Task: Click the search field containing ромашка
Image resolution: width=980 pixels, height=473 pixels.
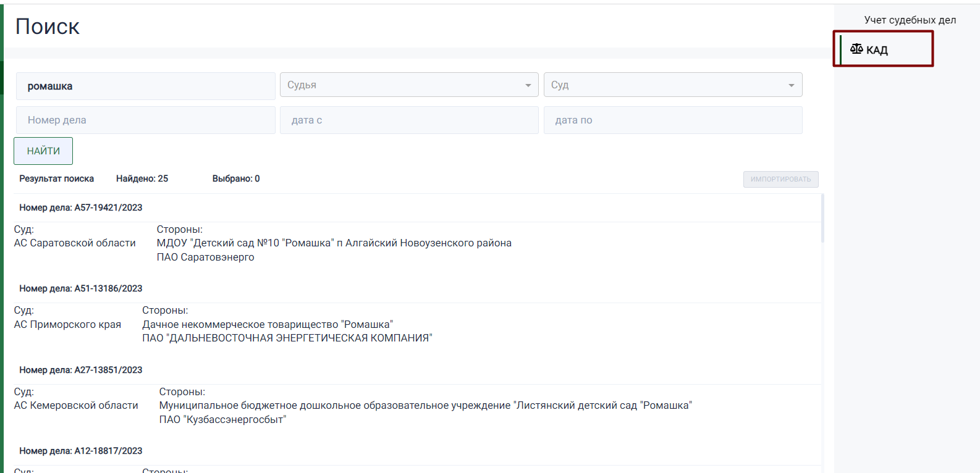Action: [145, 86]
